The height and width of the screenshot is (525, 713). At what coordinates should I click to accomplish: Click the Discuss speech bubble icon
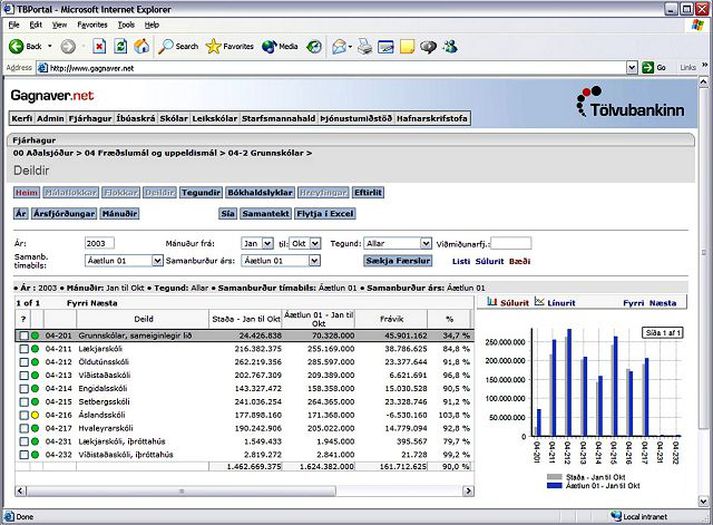point(428,46)
